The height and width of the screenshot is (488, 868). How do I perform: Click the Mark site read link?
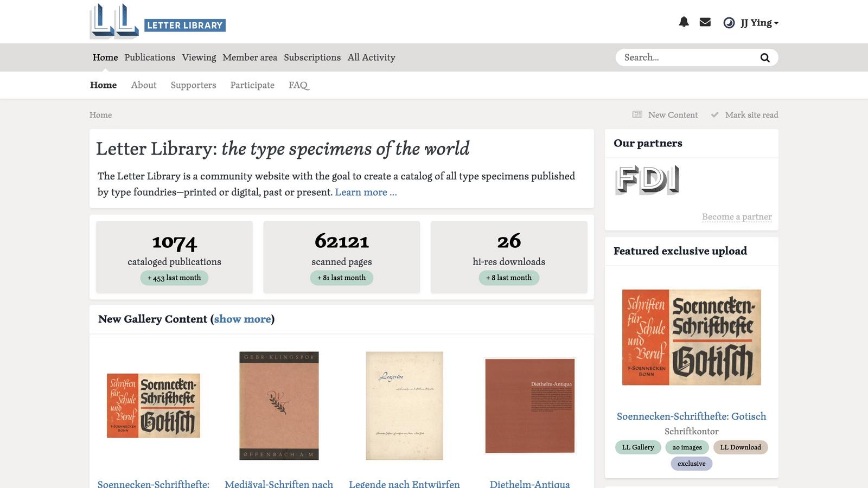pyautogui.click(x=751, y=115)
